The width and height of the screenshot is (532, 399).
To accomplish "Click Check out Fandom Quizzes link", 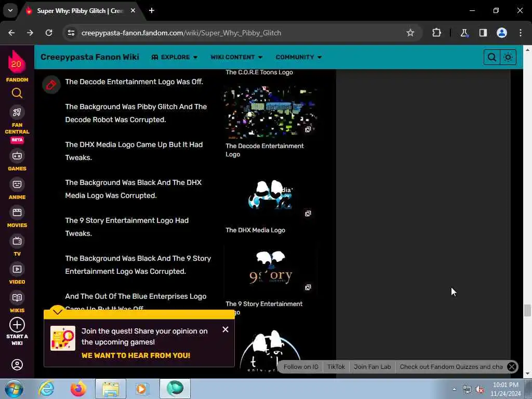I will pyautogui.click(x=451, y=367).
